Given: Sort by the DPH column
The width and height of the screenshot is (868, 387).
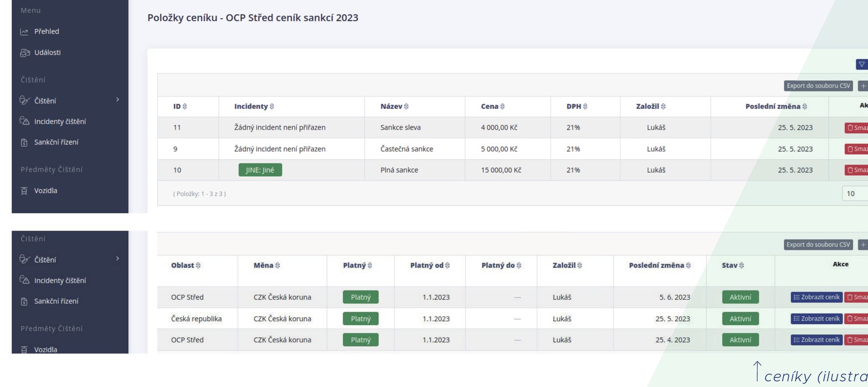Looking at the screenshot, I should (577, 106).
